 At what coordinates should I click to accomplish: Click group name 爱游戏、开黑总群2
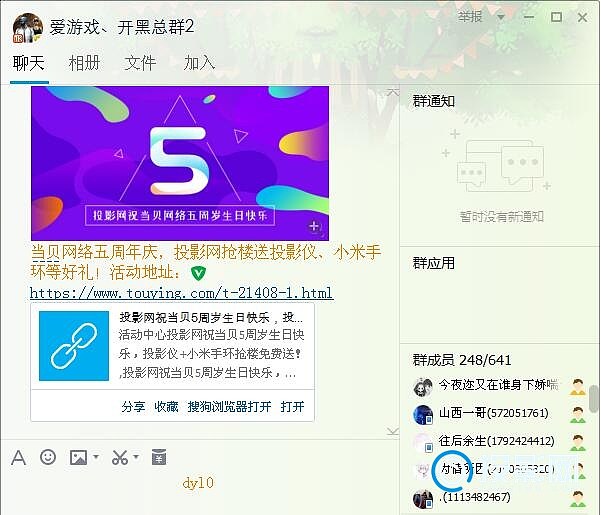(x=122, y=27)
